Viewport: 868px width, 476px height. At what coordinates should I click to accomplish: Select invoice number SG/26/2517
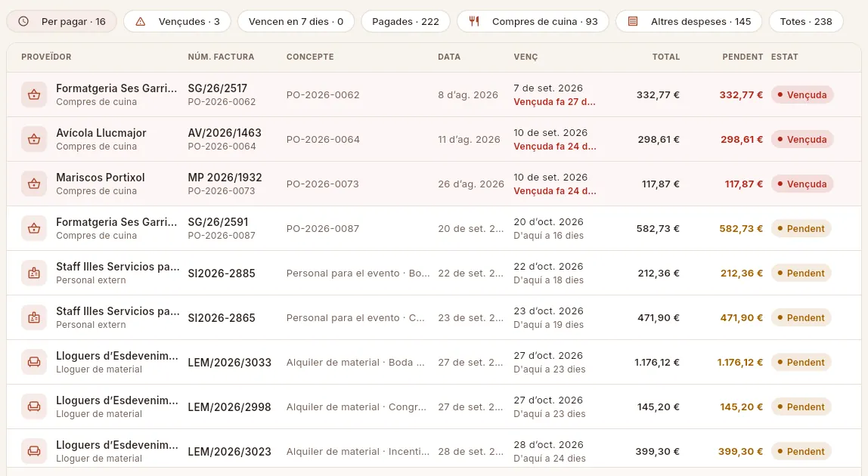point(218,88)
